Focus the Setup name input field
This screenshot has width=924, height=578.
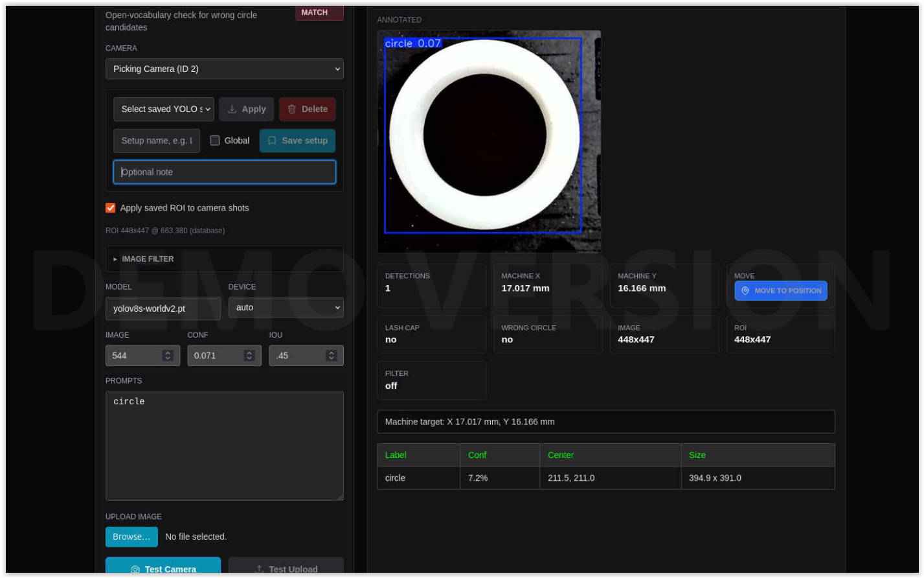(157, 141)
